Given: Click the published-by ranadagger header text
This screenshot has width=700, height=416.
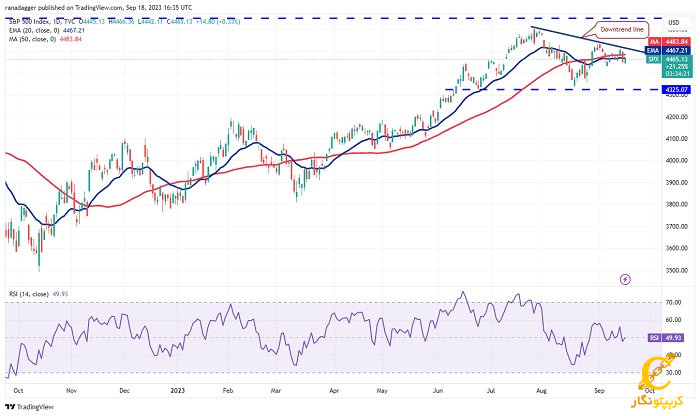Looking at the screenshot, I should click(x=99, y=8).
